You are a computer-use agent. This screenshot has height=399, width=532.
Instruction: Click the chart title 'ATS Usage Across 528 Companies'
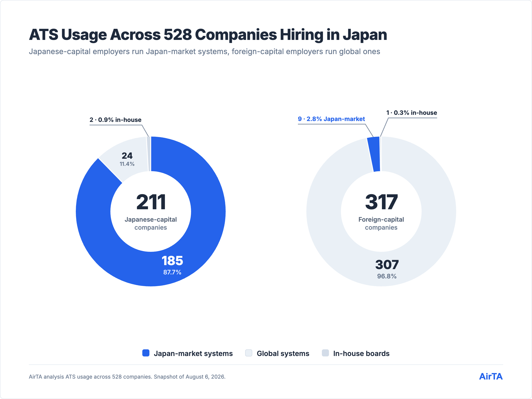208,35
